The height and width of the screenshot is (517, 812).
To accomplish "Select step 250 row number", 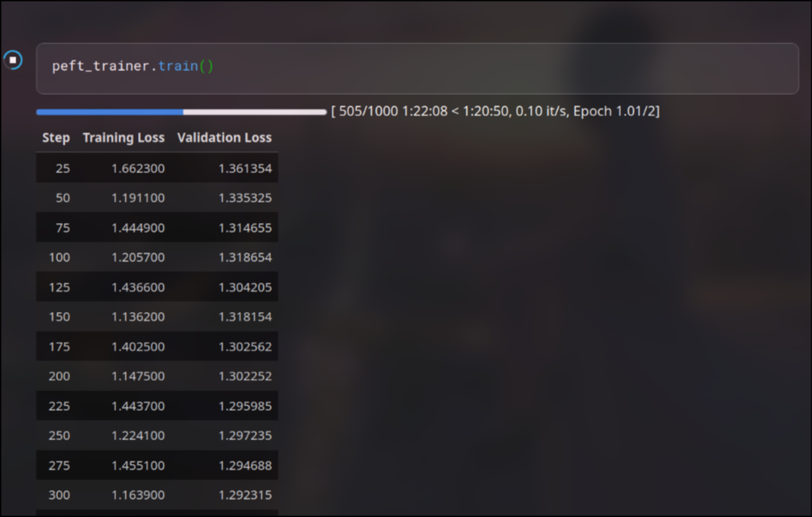I will coord(60,435).
